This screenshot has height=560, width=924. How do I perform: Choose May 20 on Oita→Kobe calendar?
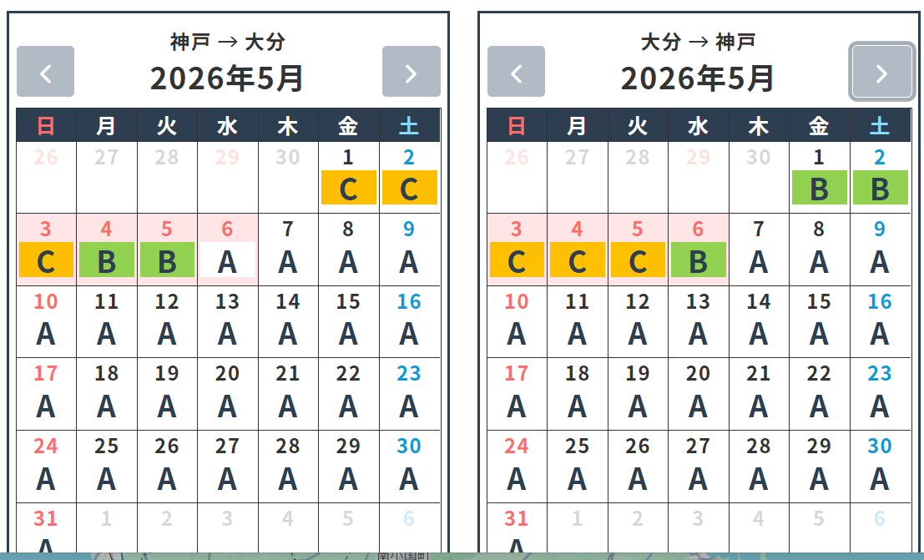point(698,394)
